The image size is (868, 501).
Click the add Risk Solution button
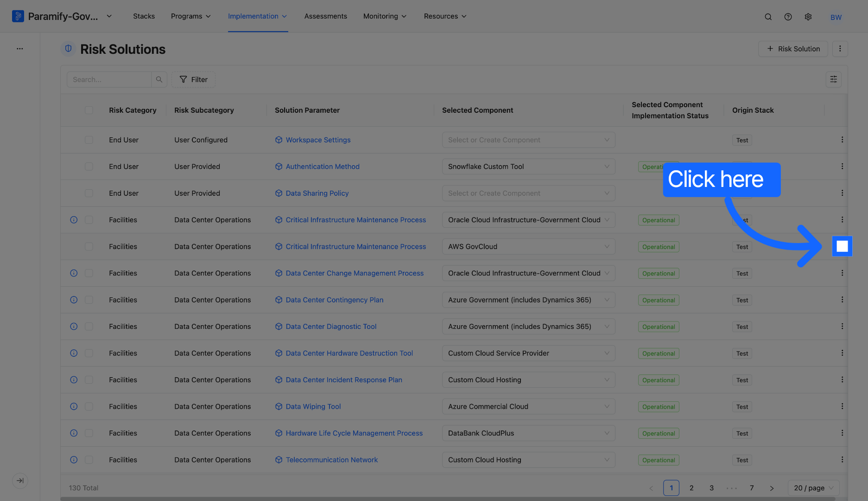pyautogui.click(x=793, y=49)
